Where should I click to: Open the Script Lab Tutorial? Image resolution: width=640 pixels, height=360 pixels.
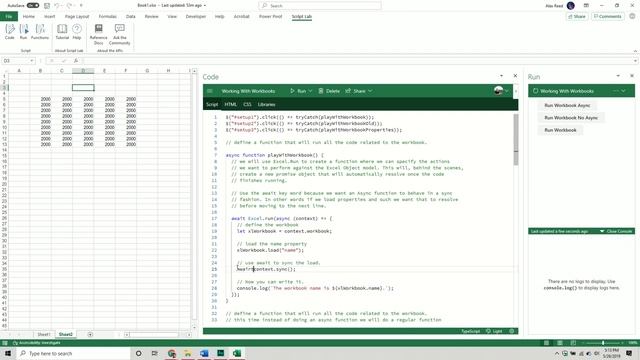tap(62, 31)
